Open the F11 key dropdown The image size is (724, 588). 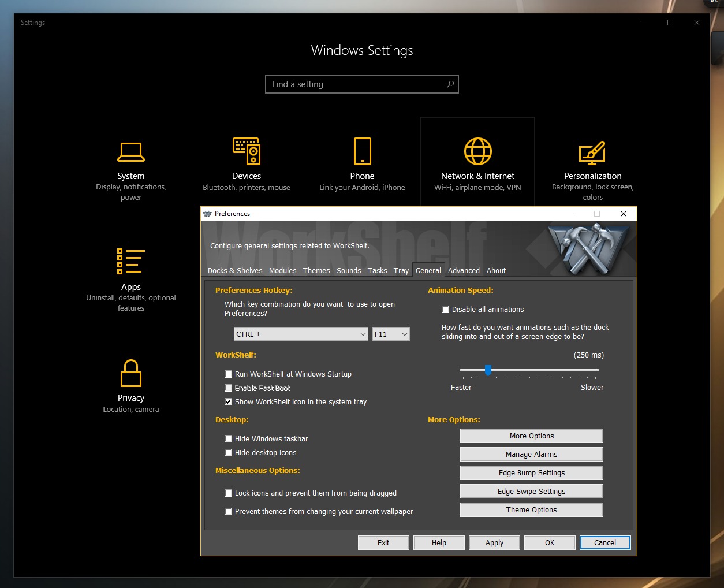pyautogui.click(x=391, y=334)
